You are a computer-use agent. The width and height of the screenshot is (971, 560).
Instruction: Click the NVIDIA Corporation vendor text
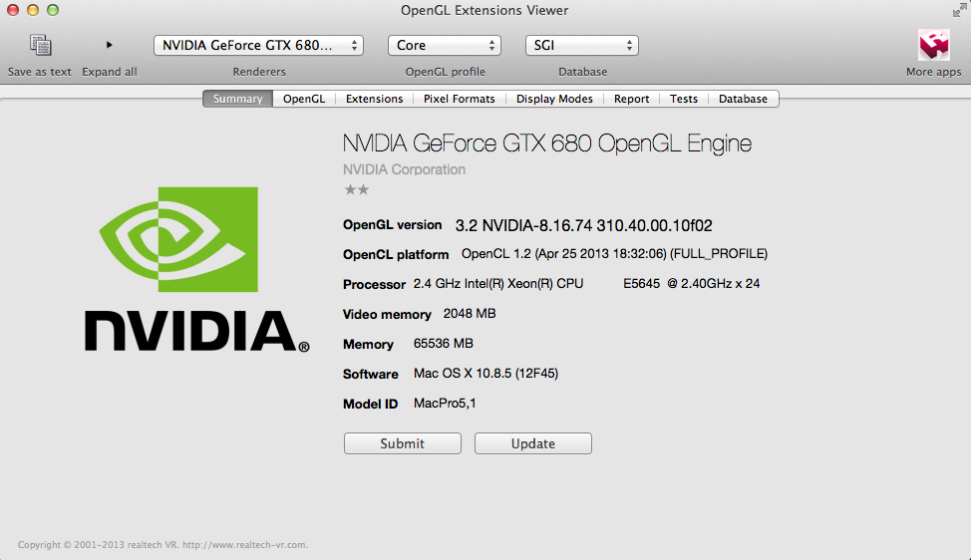(404, 169)
